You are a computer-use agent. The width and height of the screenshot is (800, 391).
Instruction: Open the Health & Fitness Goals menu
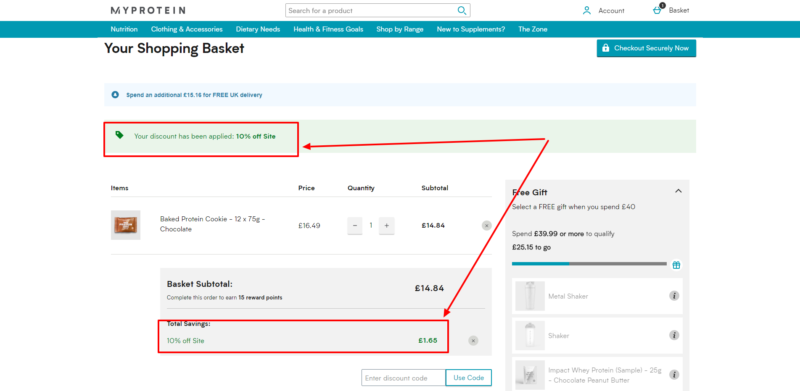328,29
